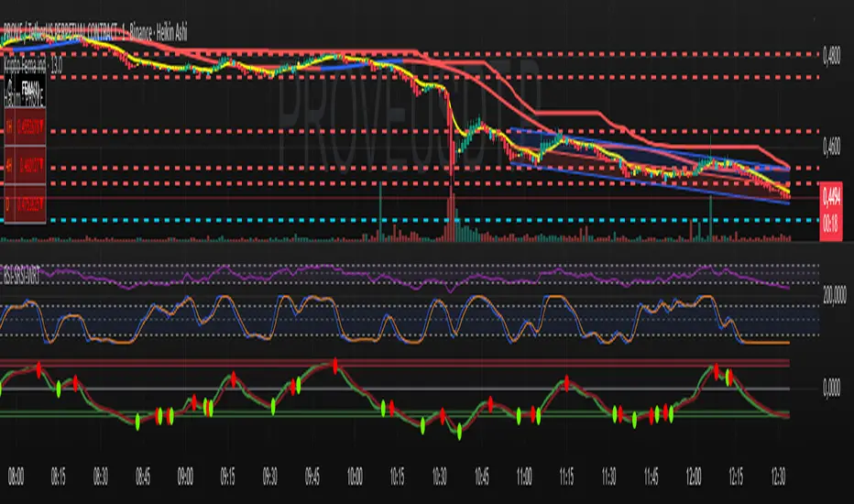Click the D row in the table
Image resolution: width=854 pixels, height=504 pixels.
25,205
